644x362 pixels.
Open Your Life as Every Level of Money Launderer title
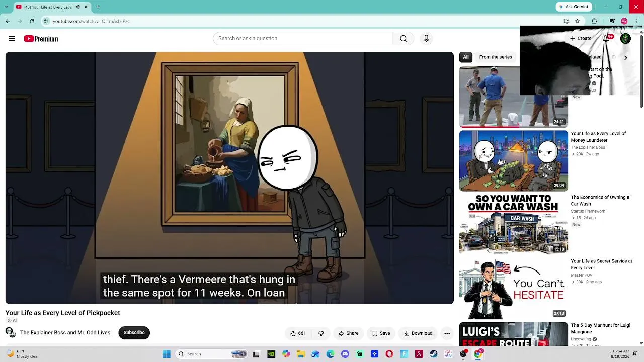(x=598, y=137)
